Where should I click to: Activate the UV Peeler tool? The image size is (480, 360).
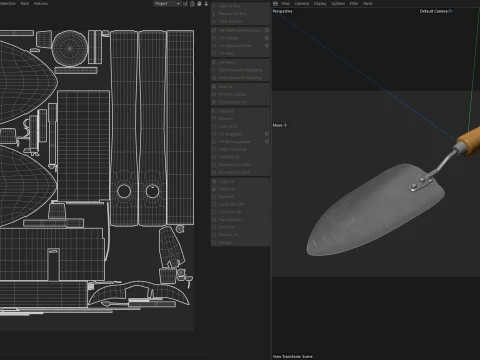(x=240, y=62)
